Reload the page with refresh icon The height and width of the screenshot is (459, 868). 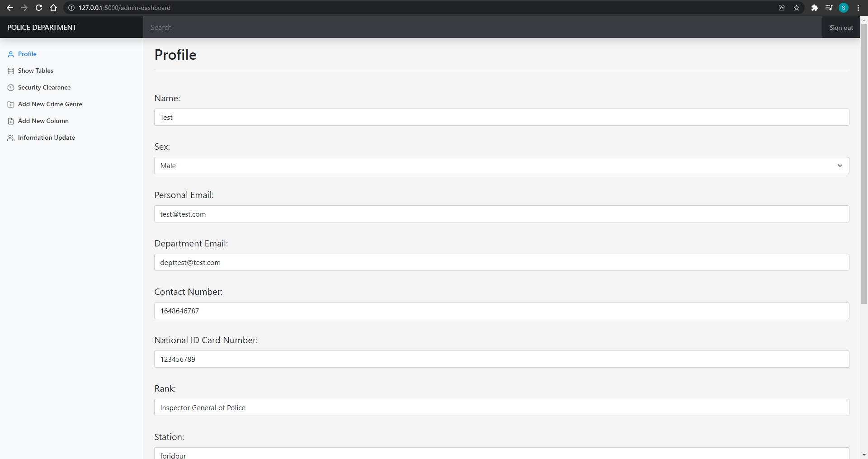(x=39, y=8)
